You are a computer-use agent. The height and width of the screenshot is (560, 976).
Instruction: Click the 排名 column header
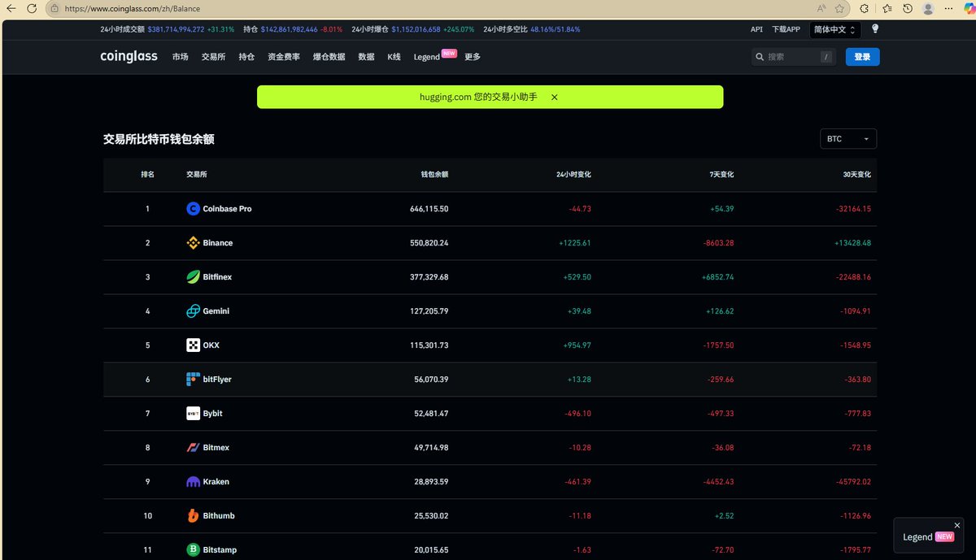[147, 175]
